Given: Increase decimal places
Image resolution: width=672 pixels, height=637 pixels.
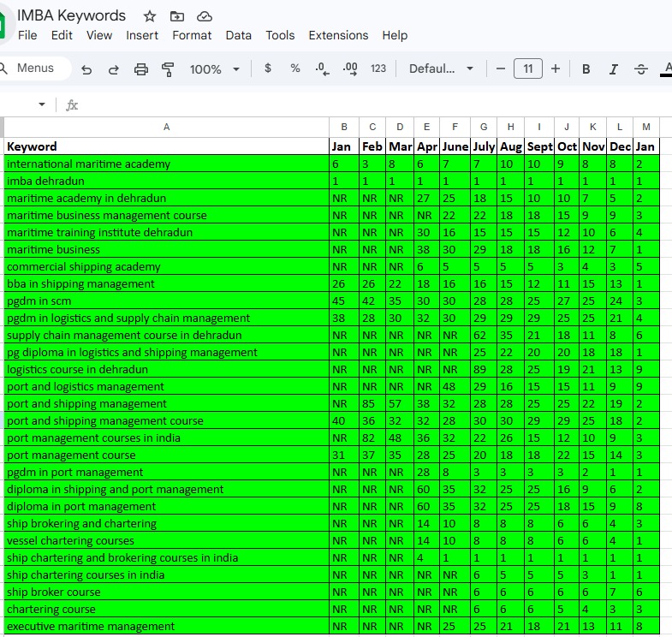Looking at the screenshot, I should pyautogui.click(x=350, y=68).
